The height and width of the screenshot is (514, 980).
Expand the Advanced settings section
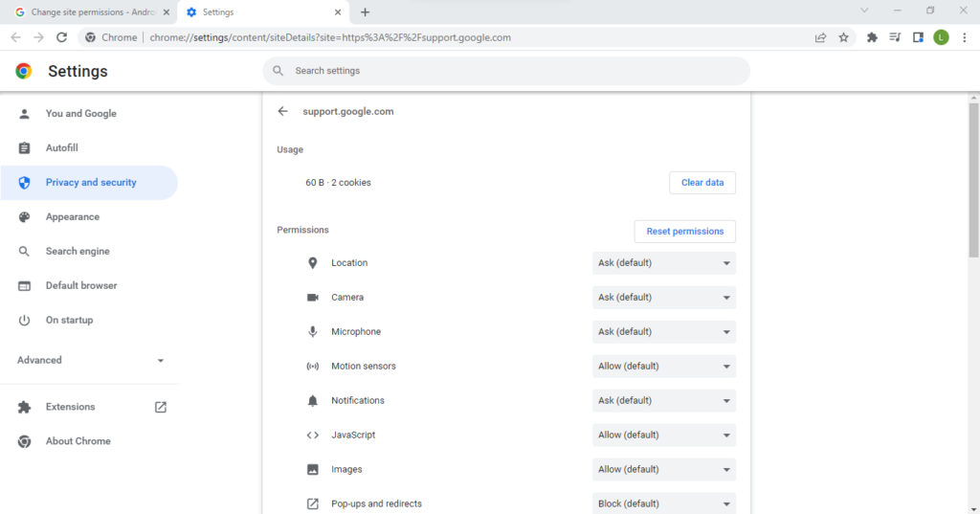tap(90, 360)
